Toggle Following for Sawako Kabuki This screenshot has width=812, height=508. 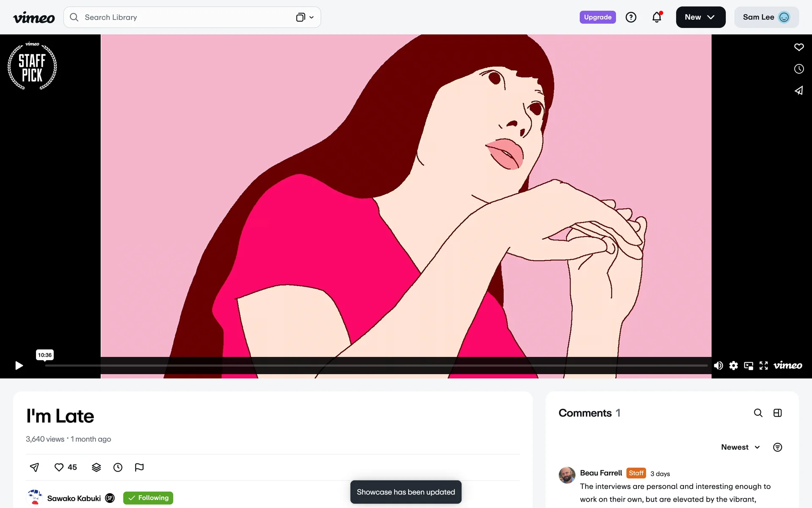pyautogui.click(x=148, y=498)
